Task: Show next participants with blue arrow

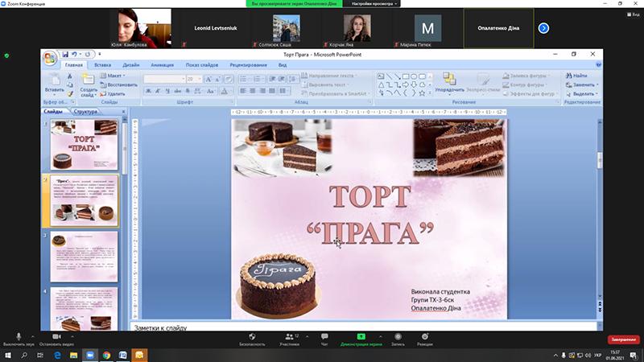Action: pos(543,28)
